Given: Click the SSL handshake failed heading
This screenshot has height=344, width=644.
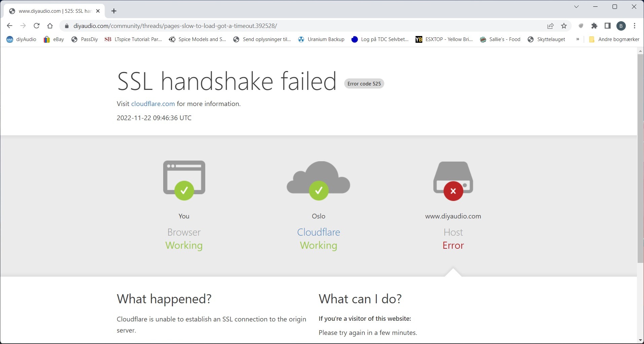Looking at the screenshot, I should (226, 81).
